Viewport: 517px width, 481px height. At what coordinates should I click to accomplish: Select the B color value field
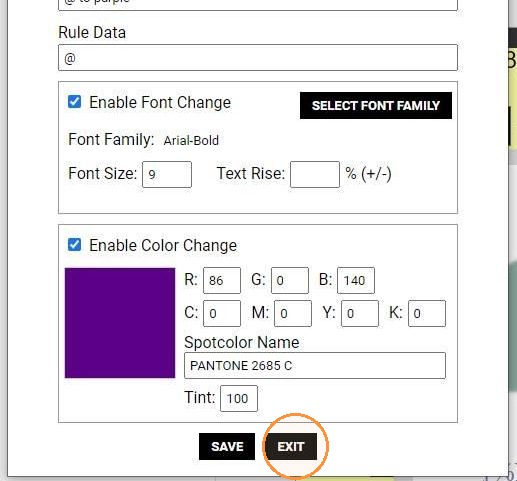(356, 280)
